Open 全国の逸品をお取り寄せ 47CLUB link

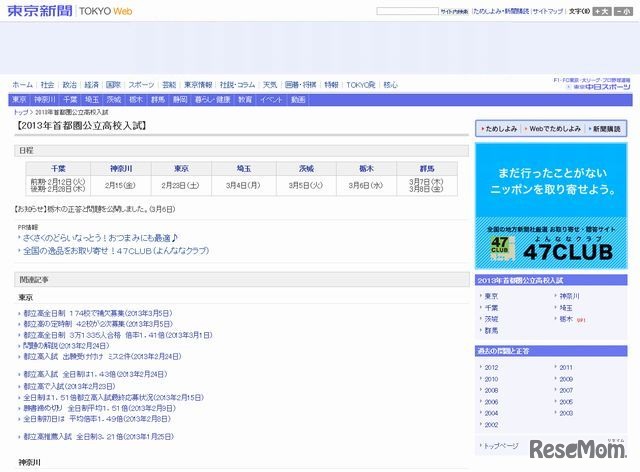[x=116, y=250]
